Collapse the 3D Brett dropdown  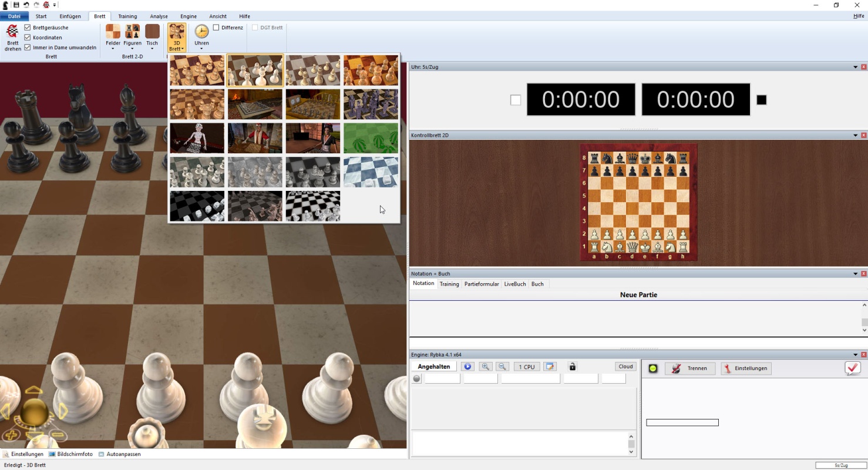[177, 38]
